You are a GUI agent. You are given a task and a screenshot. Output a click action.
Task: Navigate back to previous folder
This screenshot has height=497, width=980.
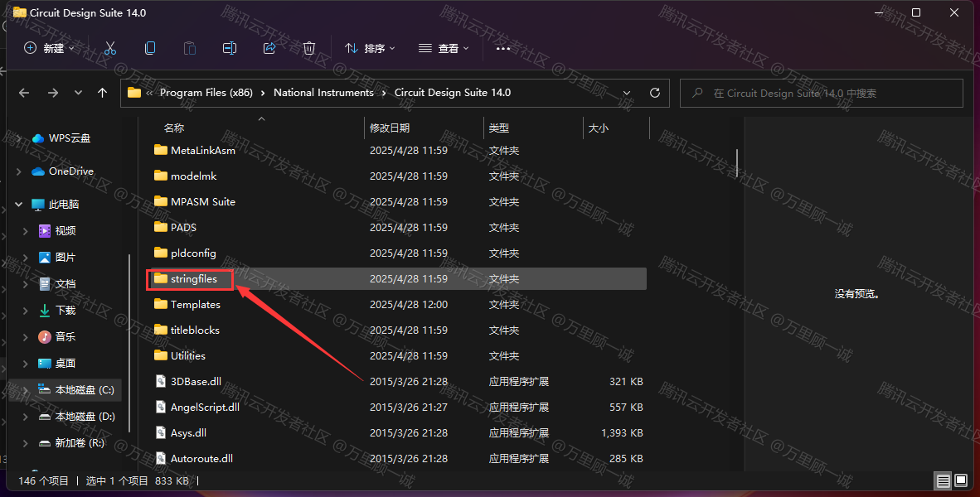pyautogui.click(x=24, y=93)
